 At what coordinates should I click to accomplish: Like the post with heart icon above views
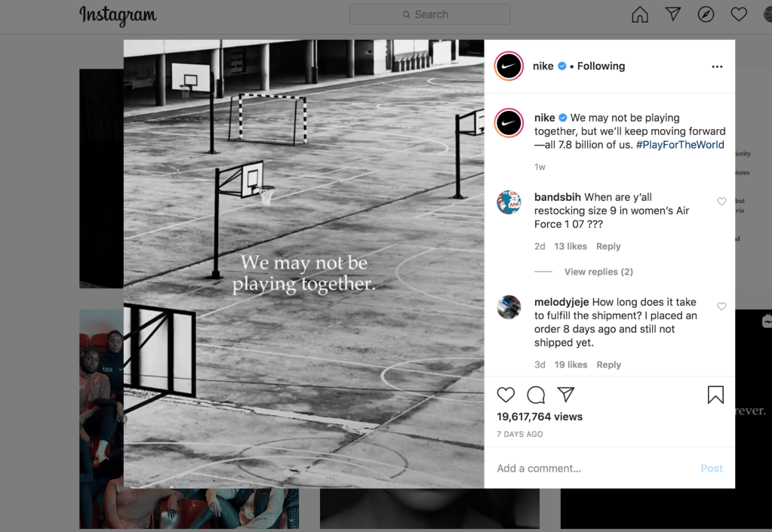coord(506,395)
